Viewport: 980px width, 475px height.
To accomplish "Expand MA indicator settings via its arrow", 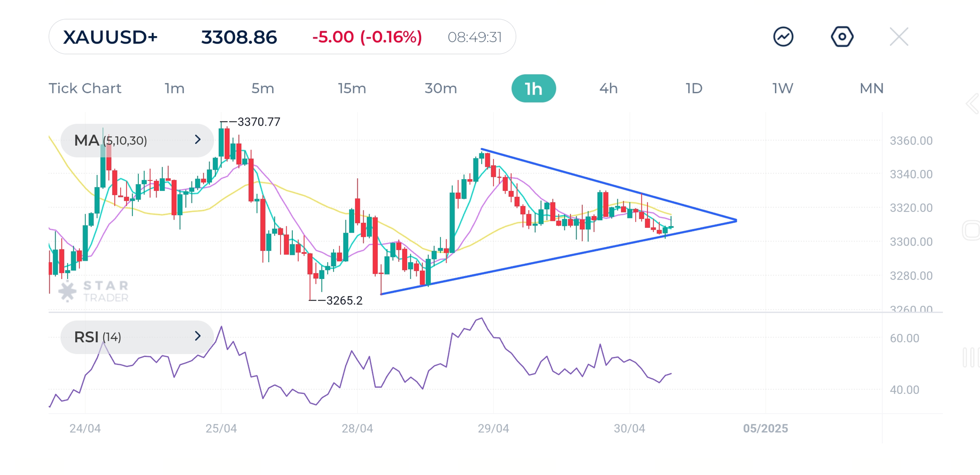I will tap(197, 140).
